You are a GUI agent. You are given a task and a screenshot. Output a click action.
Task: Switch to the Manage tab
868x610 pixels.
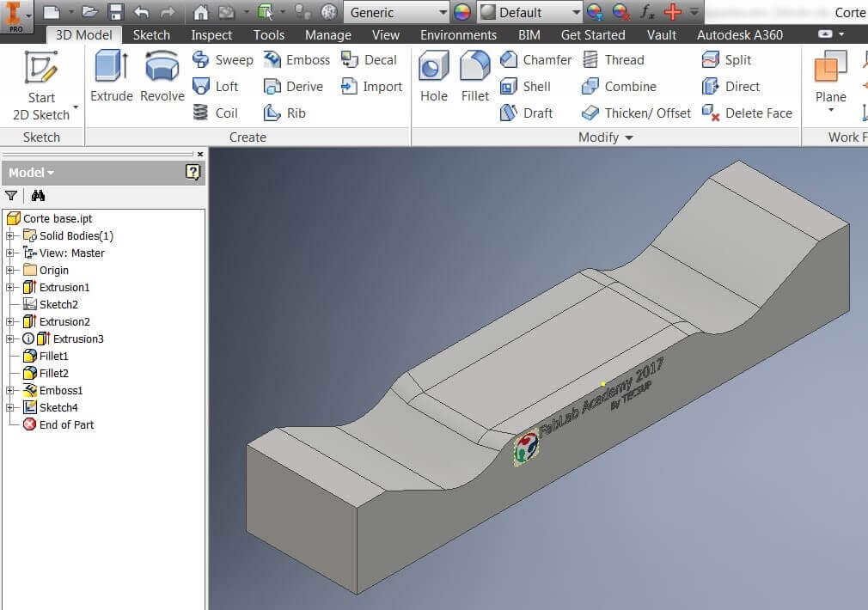(328, 35)
